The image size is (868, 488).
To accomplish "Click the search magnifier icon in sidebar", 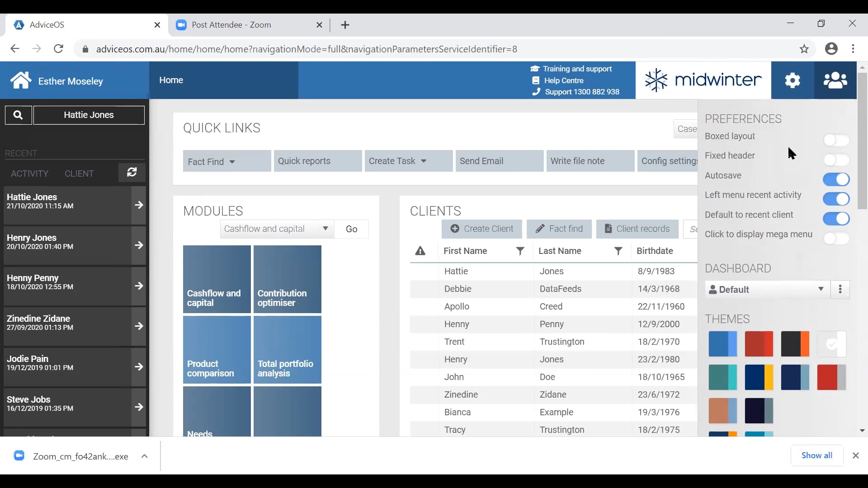I will (x=18, y=115).
